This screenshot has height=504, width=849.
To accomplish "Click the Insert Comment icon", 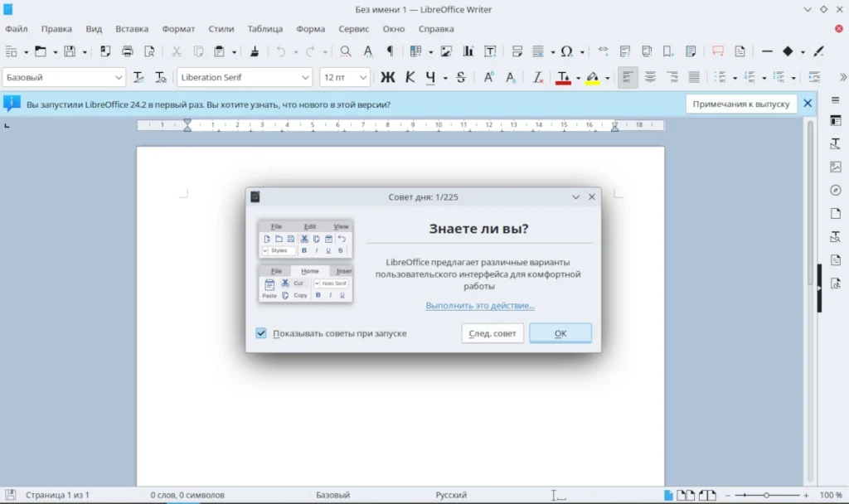I will pos(718,51).
